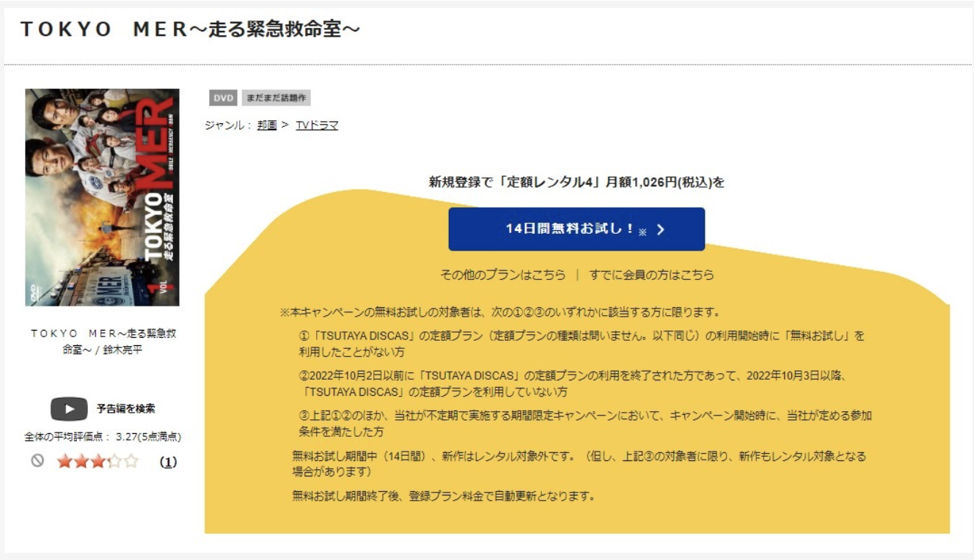Select the 予告編を検索 text link
This screenshot has width=974, height=560.
pos(125,408)
